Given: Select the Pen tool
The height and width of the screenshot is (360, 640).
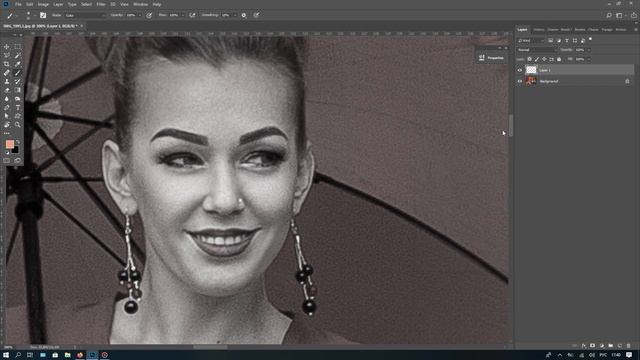Looking at the screenshot, I should [7, 107].
